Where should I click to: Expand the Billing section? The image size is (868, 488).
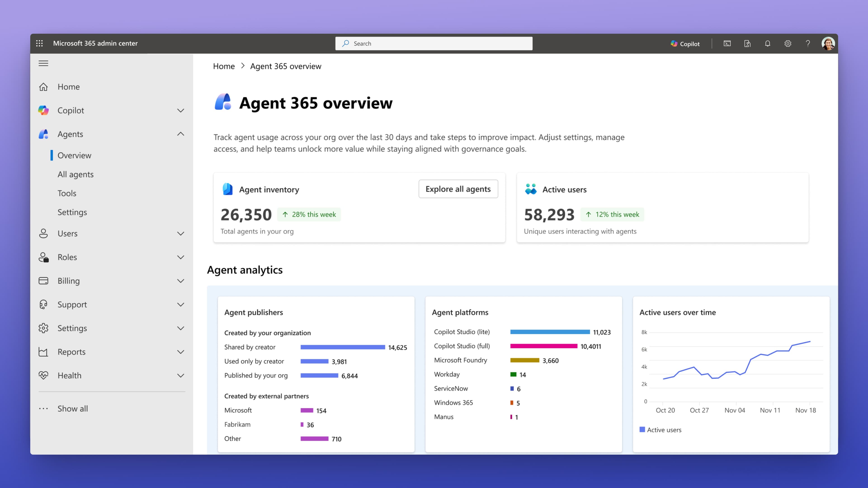(181, 281)
